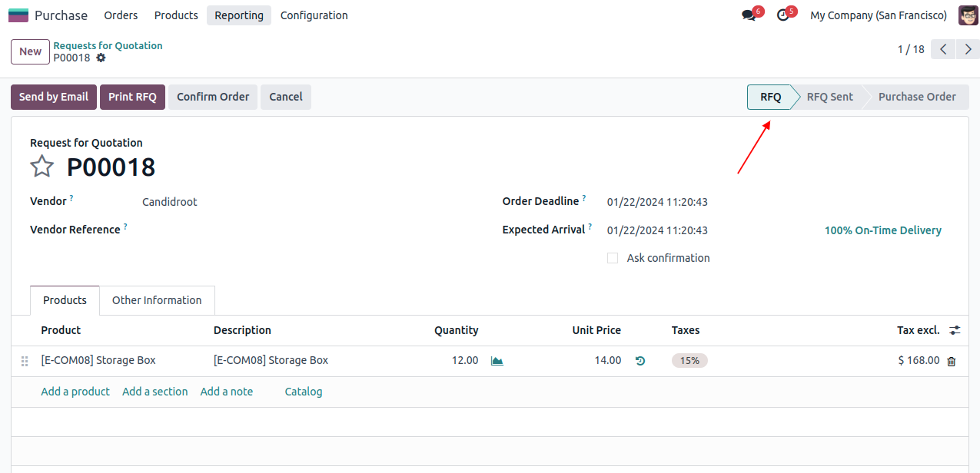Click the Confirm Order button
Image resolution: width=980 pixels, height=473 pixels.
click(213, 97)
